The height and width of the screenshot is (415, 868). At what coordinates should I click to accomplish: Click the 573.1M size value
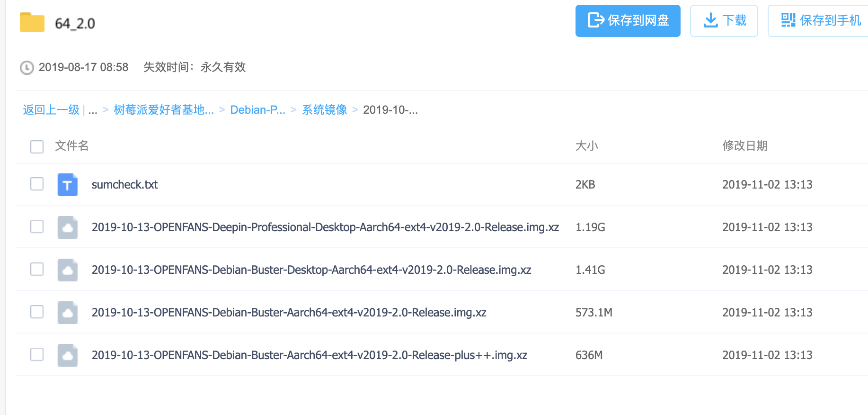click(594, 313)
